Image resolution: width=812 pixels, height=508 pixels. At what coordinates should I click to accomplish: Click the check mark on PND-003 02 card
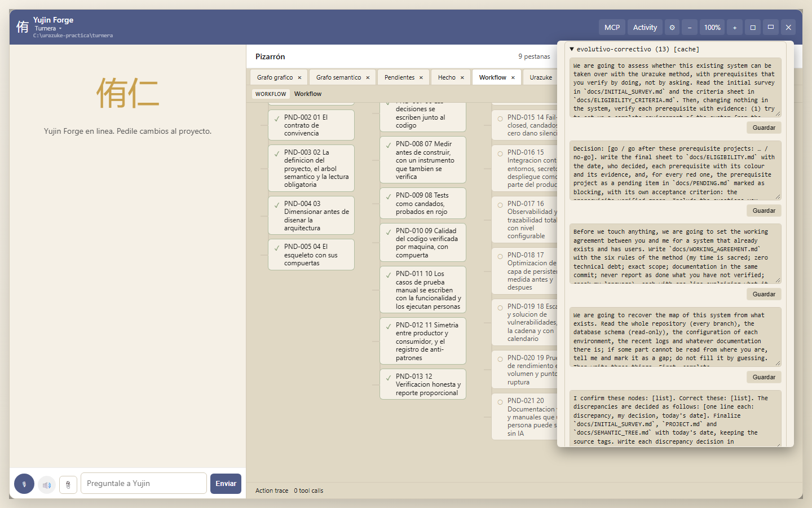(277, 154)
